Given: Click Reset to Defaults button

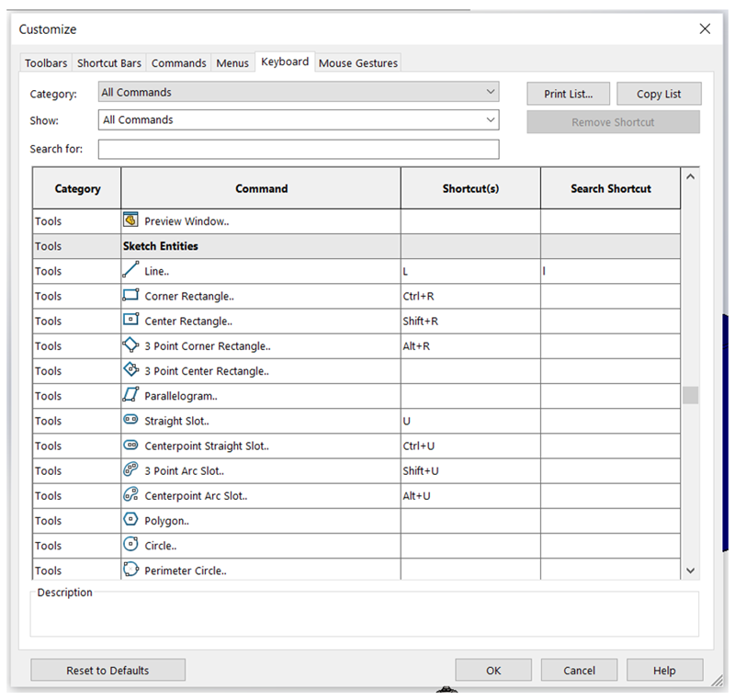Looking at the screenshot, I should point(107,671).
